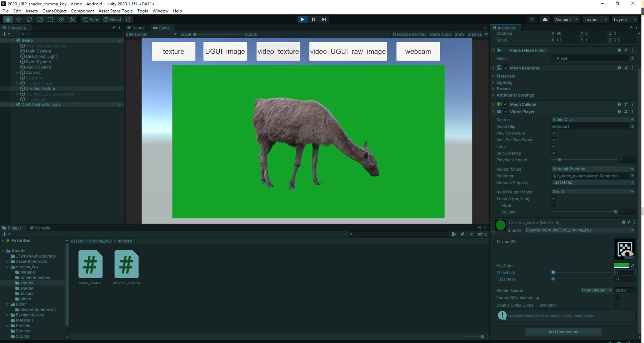Enable GPU Instancing for the material
Viewport: 644px width, 343px height.
pos(616,298)
